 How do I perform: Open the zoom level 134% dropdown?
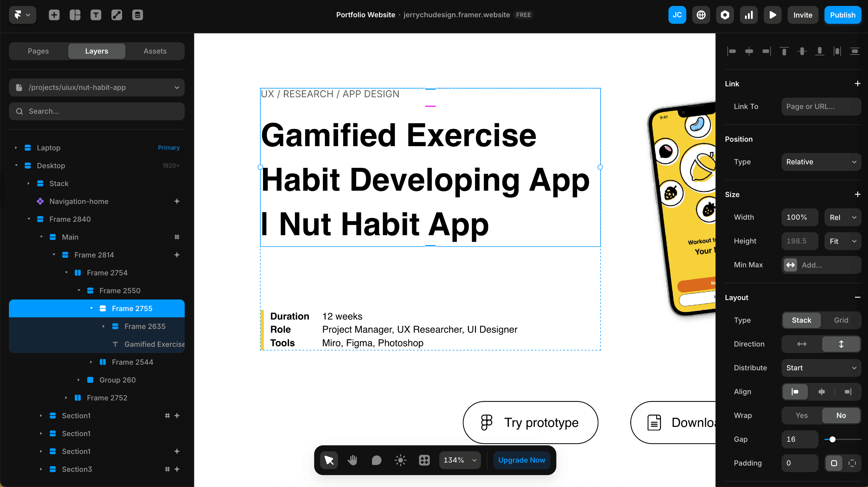pos(460,460)
